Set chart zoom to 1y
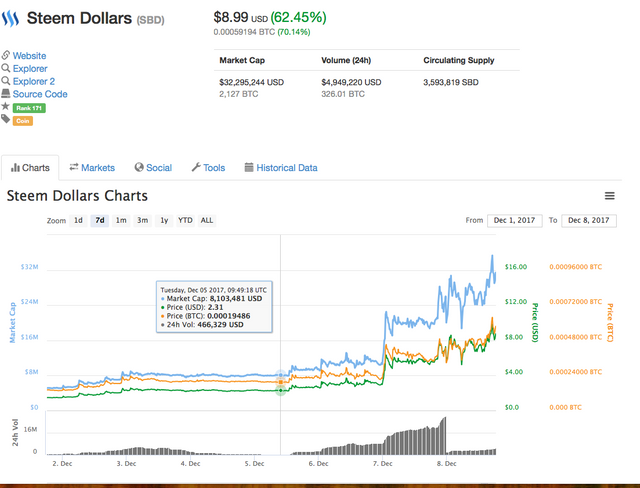This screenshot has height=488, width=640. [x=164, y=220]
